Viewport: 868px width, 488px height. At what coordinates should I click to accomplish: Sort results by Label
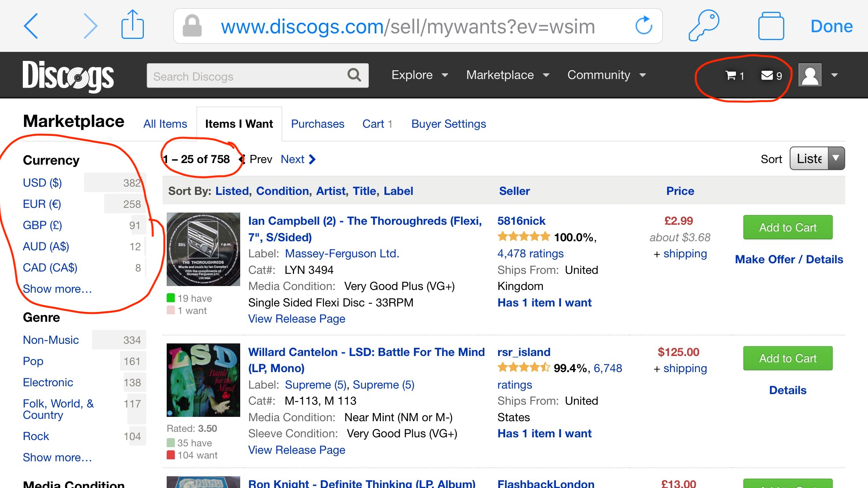point(398,191)
